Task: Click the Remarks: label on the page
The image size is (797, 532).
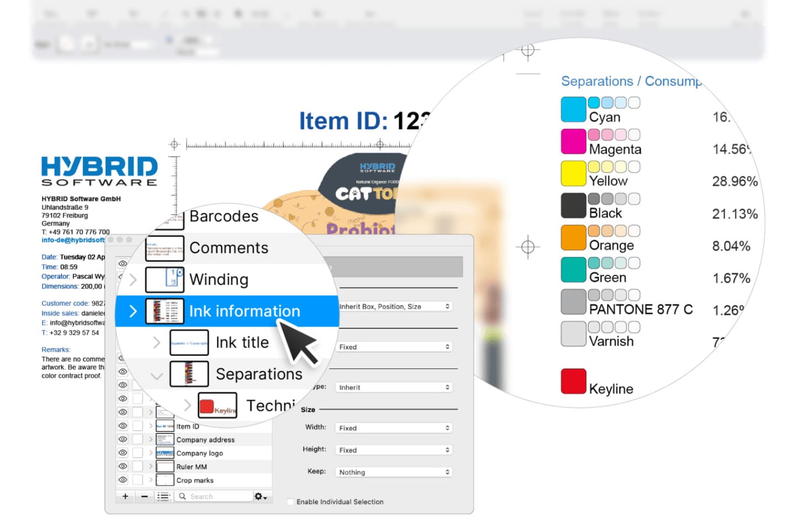Action: tap(56, 350)
